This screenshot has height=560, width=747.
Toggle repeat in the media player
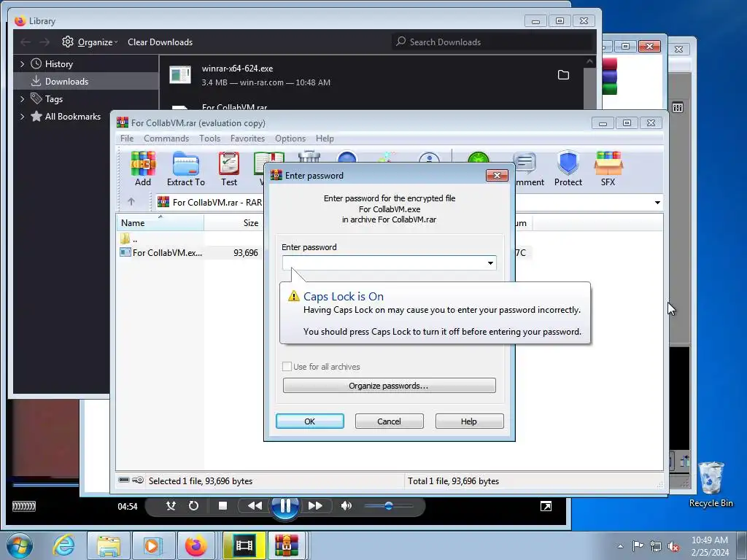tap(193, 506)
